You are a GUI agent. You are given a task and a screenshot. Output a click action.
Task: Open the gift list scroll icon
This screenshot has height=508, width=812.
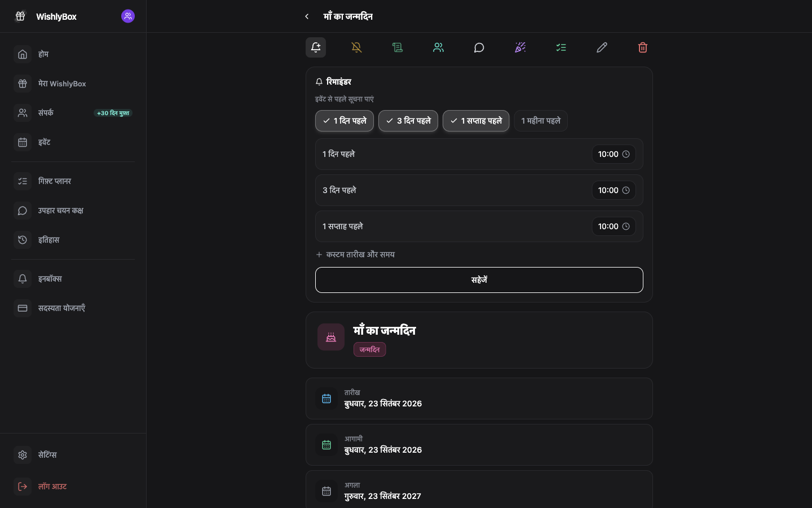pos(398,47)
